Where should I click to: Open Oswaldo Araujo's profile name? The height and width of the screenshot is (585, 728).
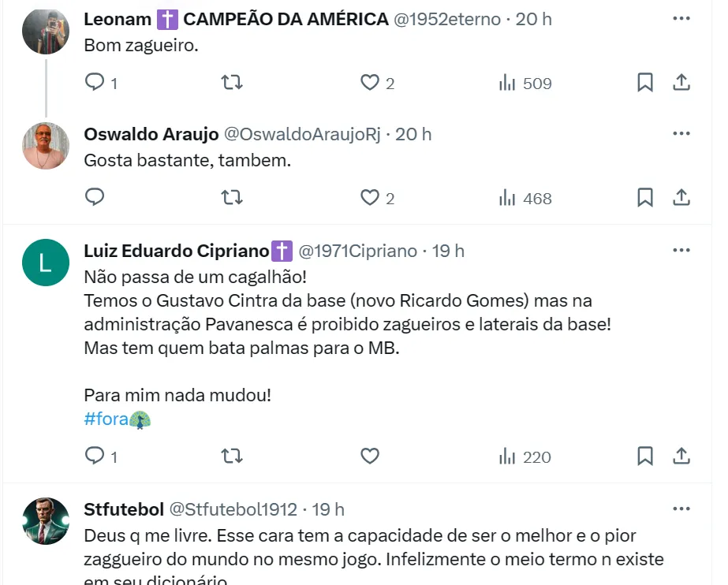[151, 134]
